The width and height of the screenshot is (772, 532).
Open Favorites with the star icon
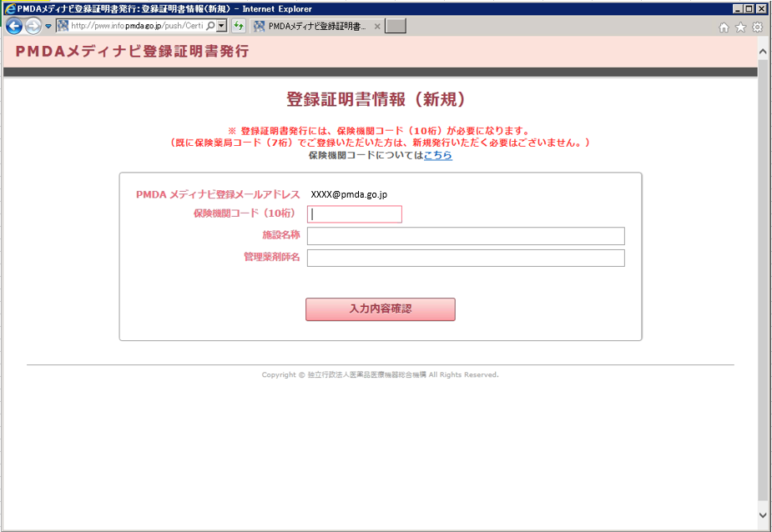tap(740, 28)
